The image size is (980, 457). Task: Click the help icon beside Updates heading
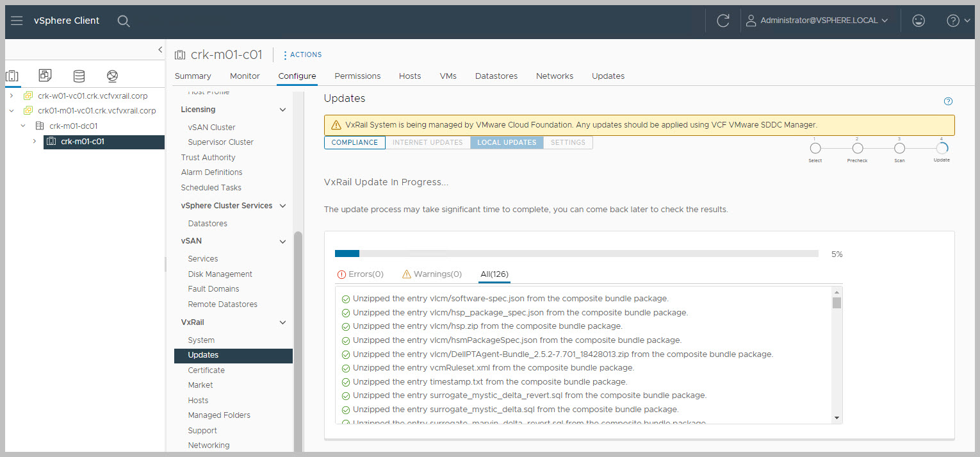pos(949,101)
